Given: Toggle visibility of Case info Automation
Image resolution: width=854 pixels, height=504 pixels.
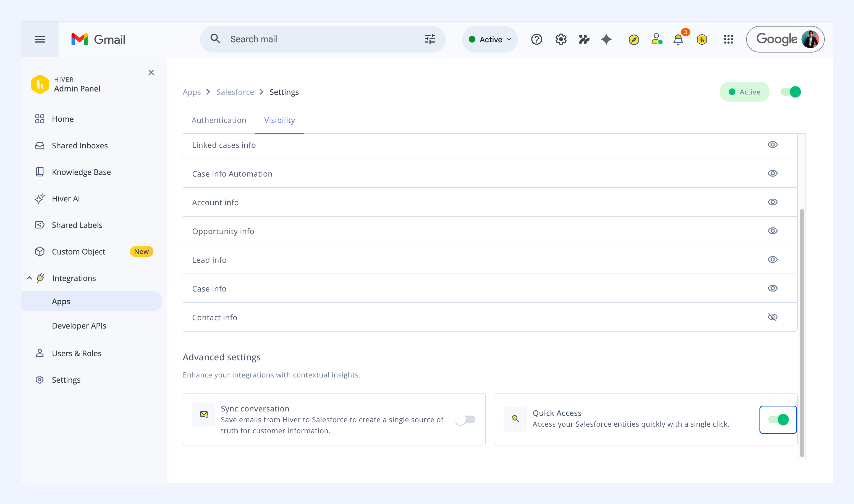Looking at the screenshot, I should tap(772, 173).
